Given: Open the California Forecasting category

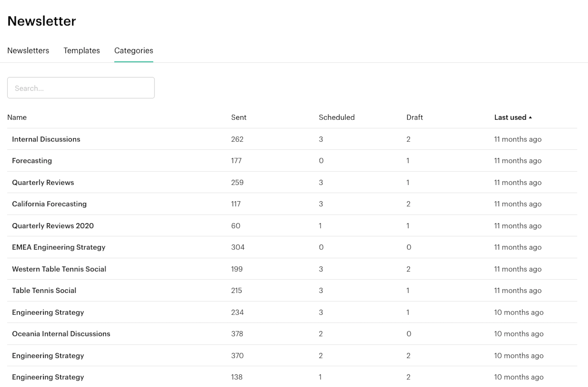Looking at the screenshot, I should pyautogui.click(x=49, y=204).
